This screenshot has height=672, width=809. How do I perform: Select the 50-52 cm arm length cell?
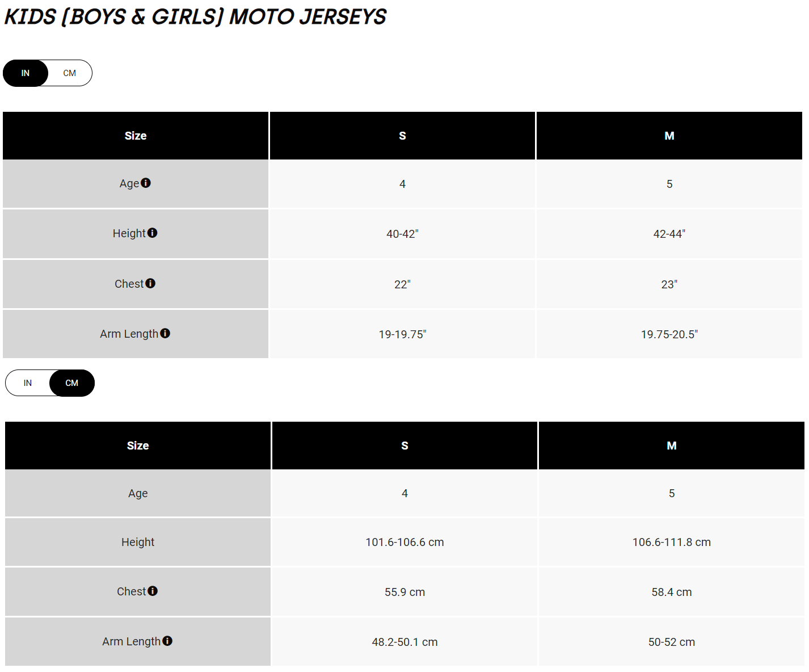[672, 642]
